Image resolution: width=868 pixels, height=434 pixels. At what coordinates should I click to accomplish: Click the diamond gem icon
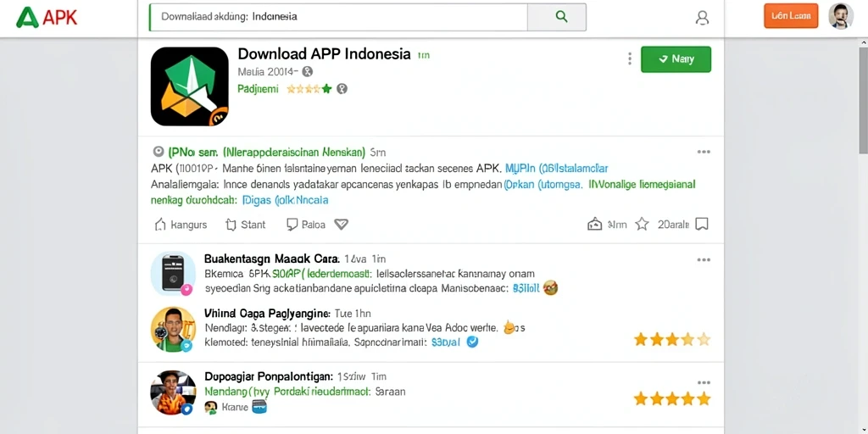341,224
